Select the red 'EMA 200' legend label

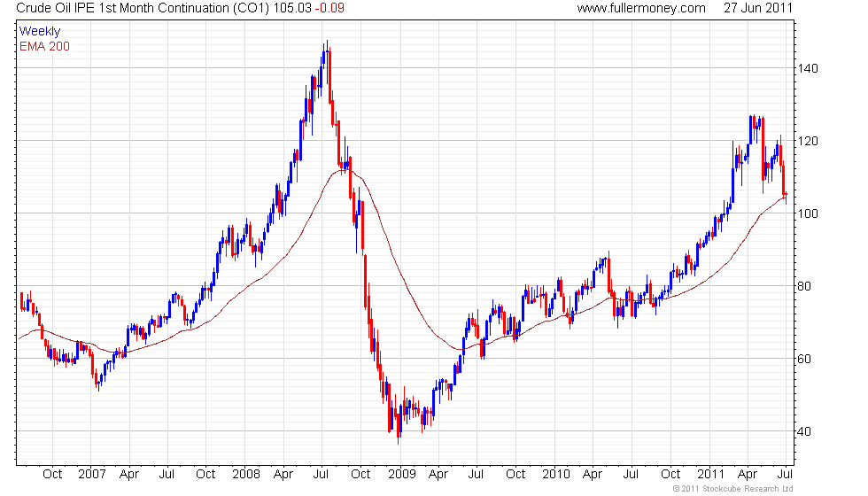[x=44, y=46]
